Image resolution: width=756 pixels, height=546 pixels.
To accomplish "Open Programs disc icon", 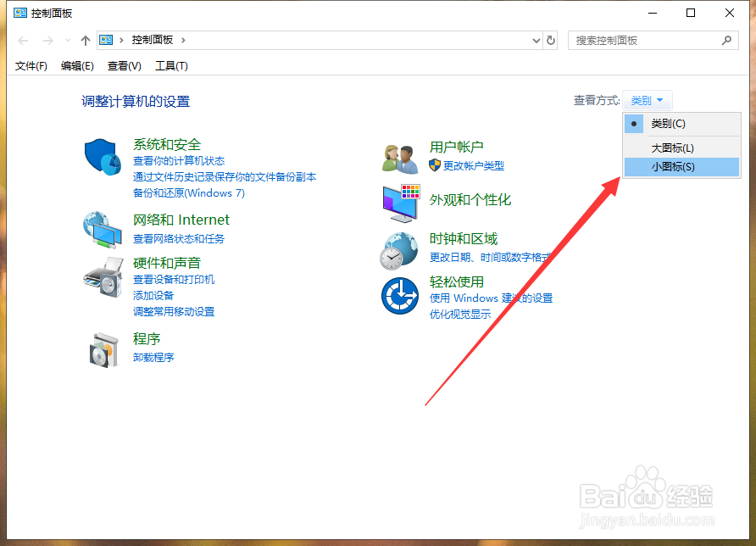I will 103,350.
